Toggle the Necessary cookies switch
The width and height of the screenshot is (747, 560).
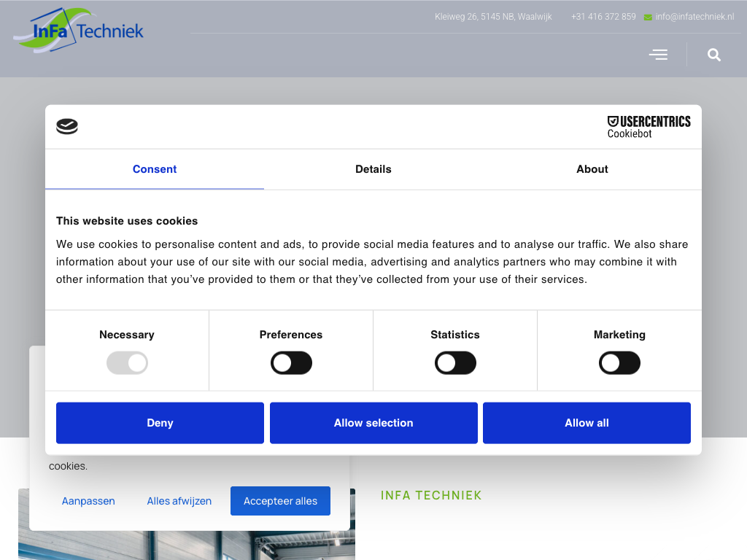(127, 363)
